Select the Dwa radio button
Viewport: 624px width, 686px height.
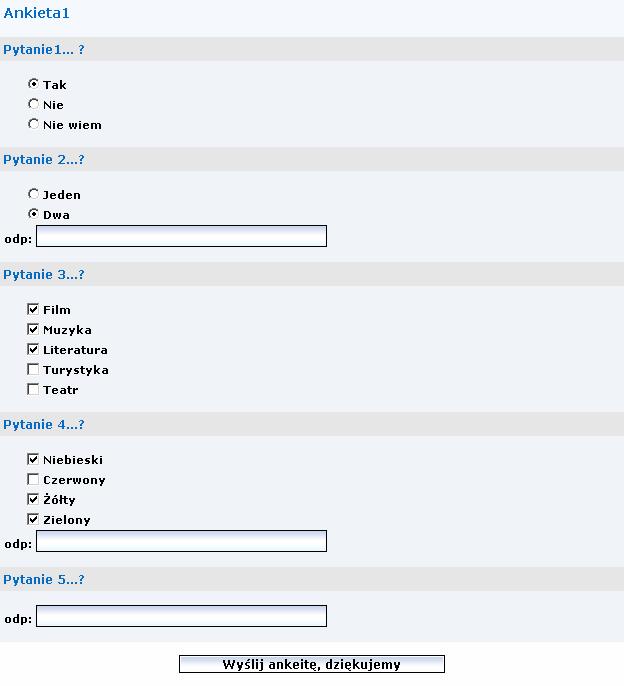click(x=33, y=214)
